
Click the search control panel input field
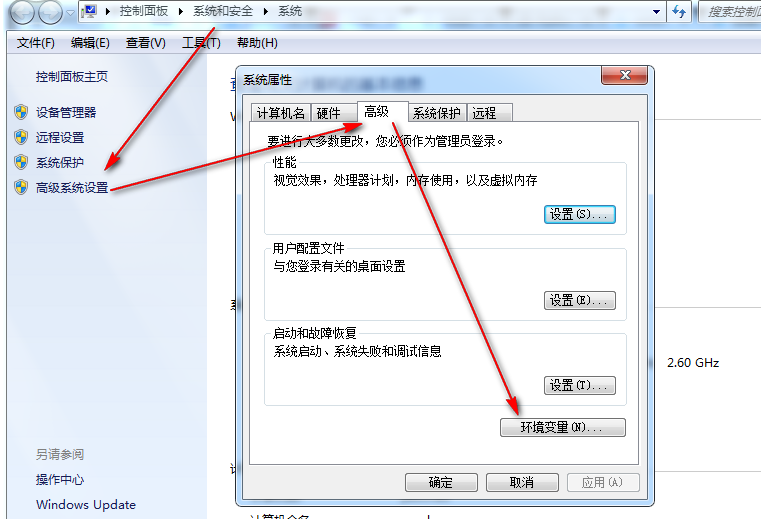pyautogui.click(x=730, y=12)
